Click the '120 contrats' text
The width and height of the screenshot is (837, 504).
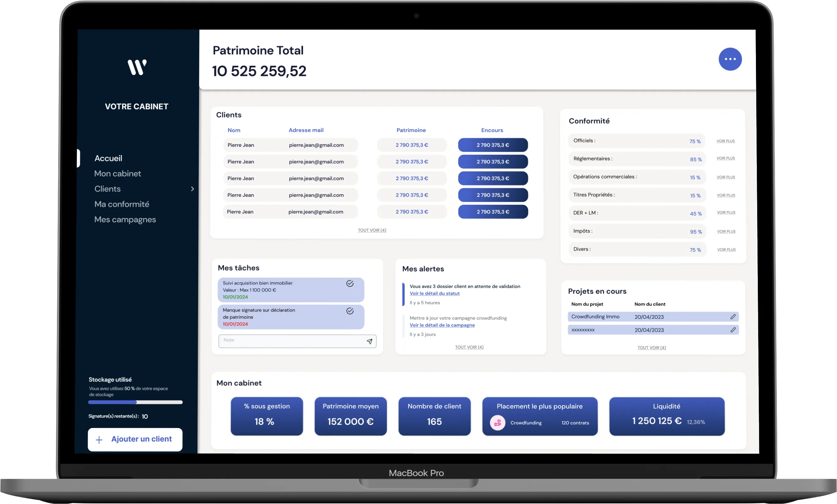pyautogui.click(x=575, y=423)
